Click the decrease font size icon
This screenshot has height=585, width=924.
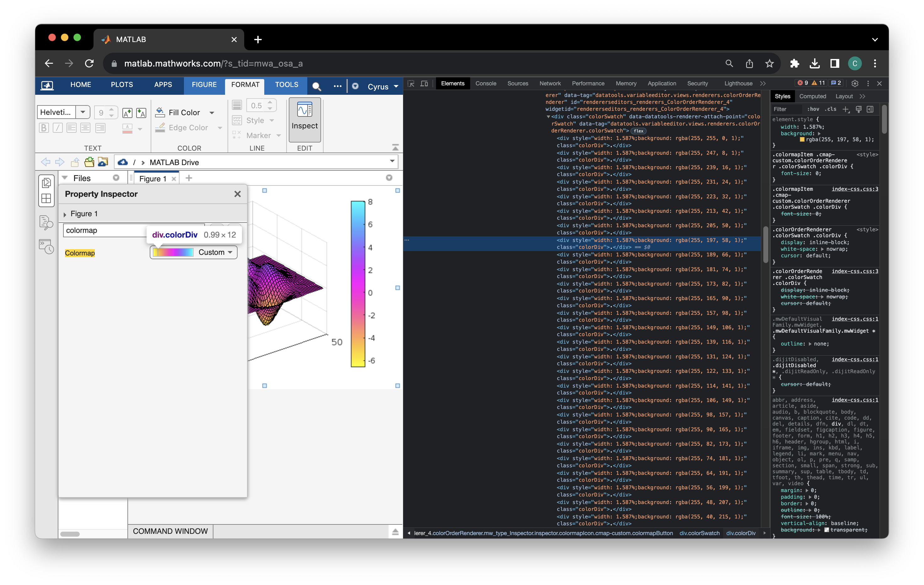(141, 113)
